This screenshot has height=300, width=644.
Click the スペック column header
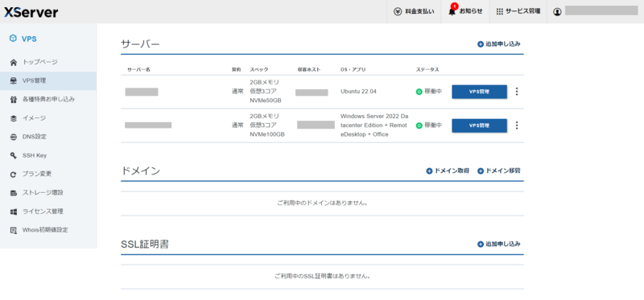259,70
